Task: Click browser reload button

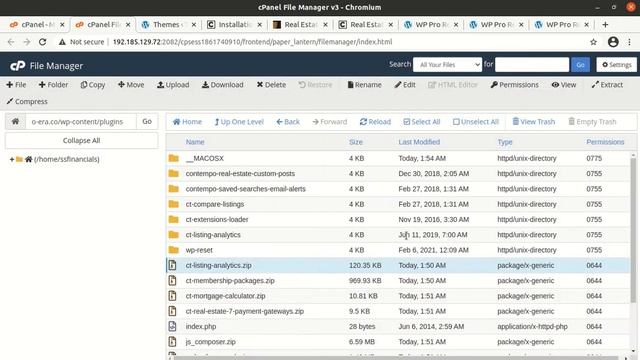Action: click(42, 42)
